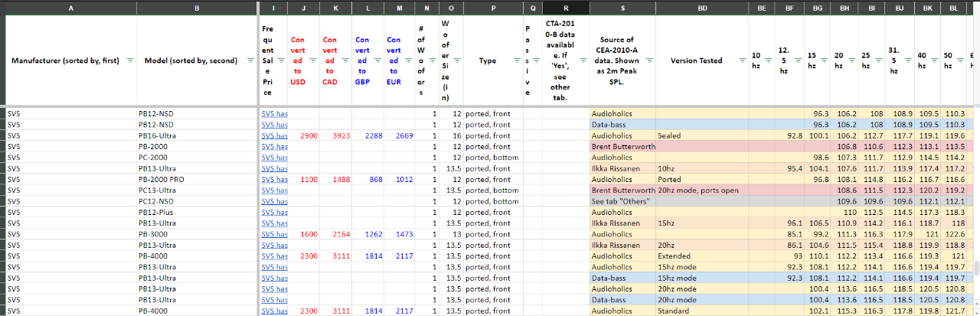Open the CTA-2010-B data available filter
Viewport: 980px width, 316px height.
pyautogui.click(x=583, y=60)
